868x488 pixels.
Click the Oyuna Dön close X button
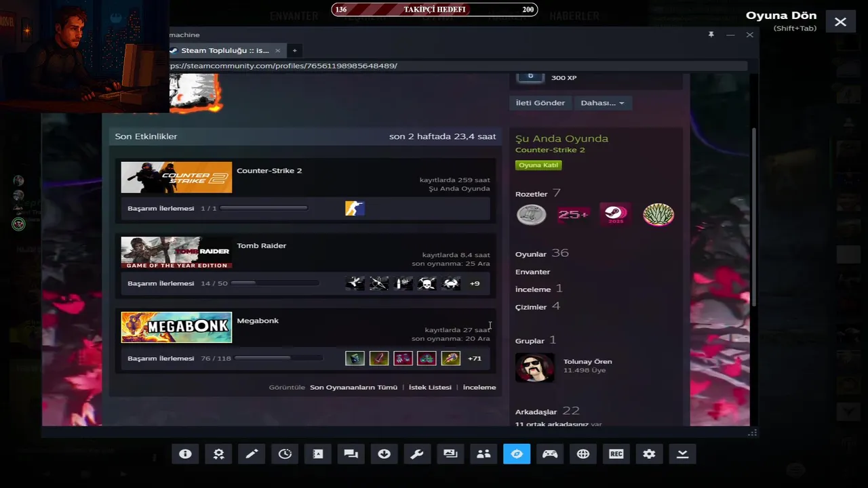pos(840,22)
